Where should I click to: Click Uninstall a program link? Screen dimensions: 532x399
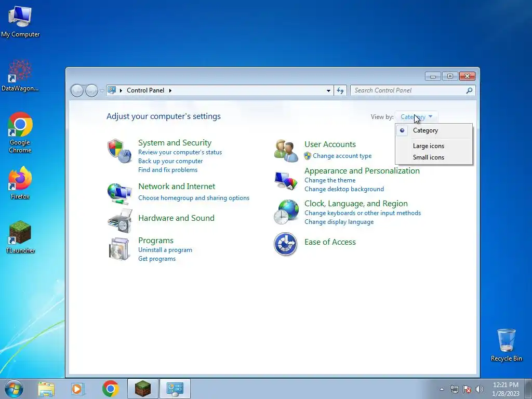point(165,250)
